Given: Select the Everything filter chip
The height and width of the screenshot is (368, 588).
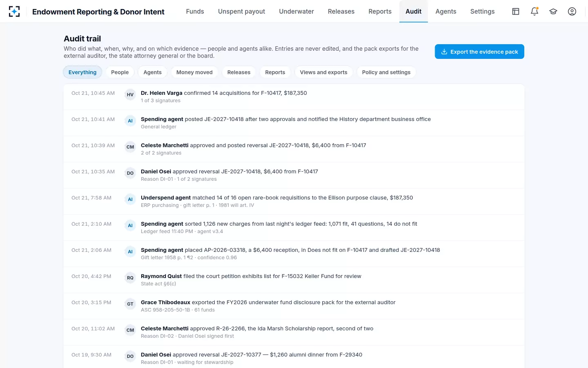Looking at the screenshot, I should click(x=82, y=72).
